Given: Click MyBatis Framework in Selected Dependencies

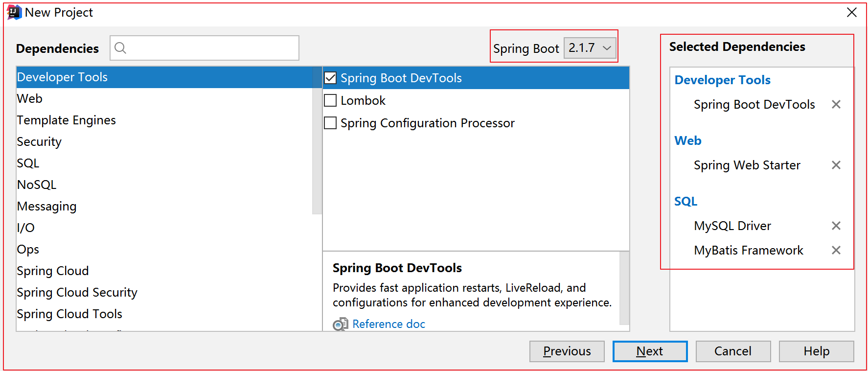Looking at the screenshot, I should (748, 250).
